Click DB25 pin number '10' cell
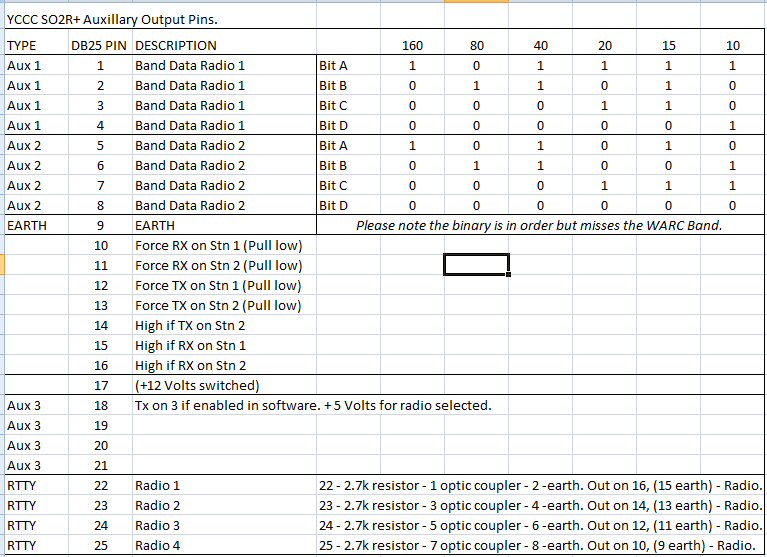The image size is (767, 557). pyautogui.click(x=100, y=245)
